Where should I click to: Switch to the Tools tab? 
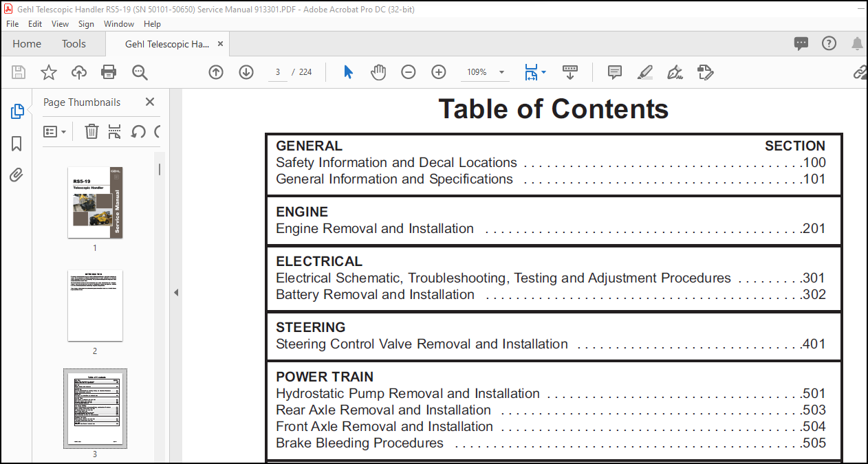click(x=74, y=44)
